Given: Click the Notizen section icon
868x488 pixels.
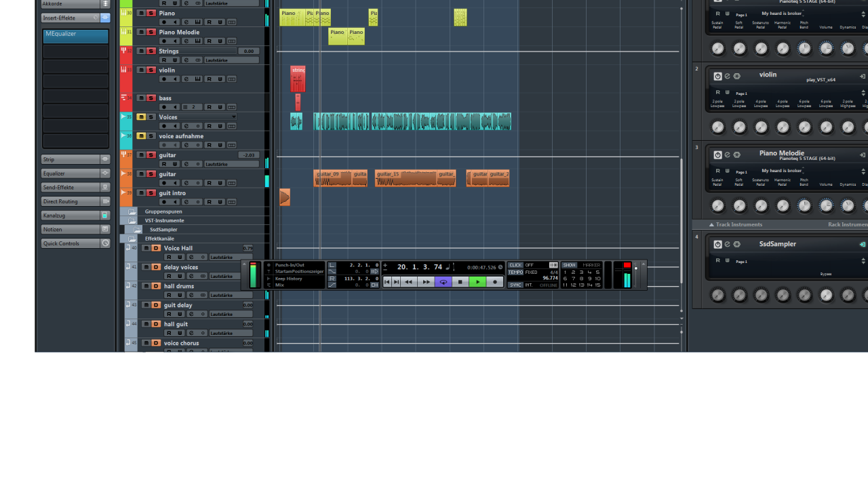Looking at the screenshot, I should click(x=105, y=229).
